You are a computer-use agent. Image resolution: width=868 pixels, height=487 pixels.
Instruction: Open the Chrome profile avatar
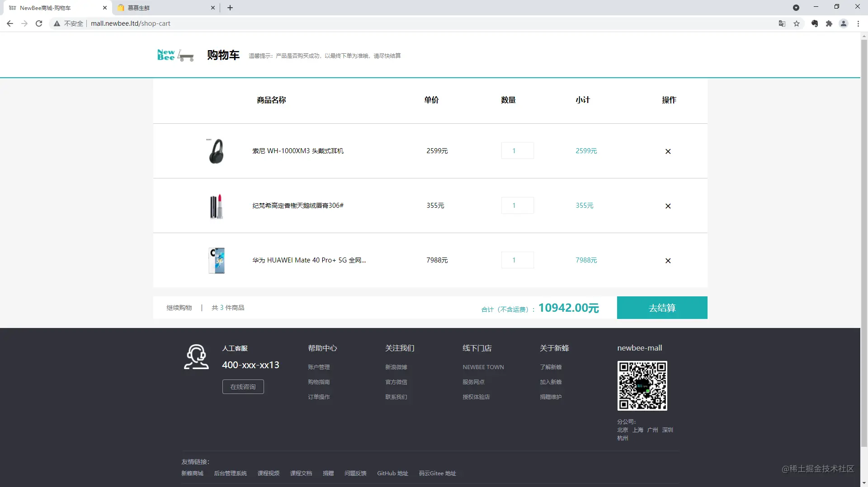click(844, 23)
